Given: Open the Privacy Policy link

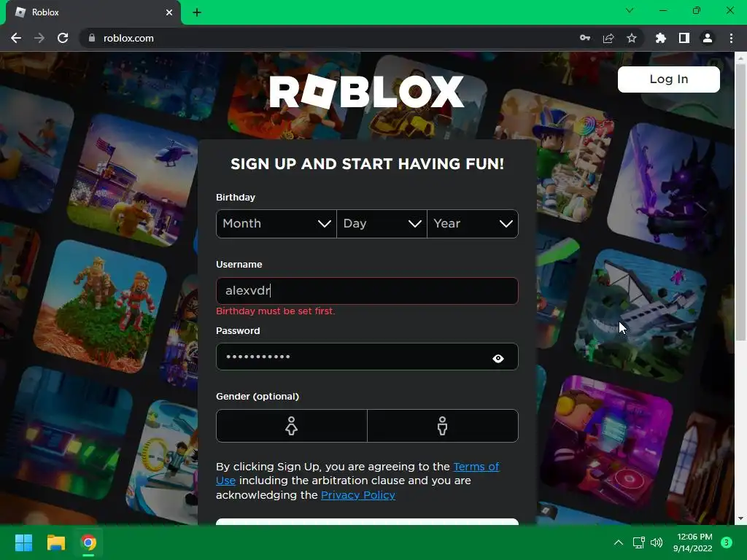Looking at the screenshot, I should (x=357, y=495).
